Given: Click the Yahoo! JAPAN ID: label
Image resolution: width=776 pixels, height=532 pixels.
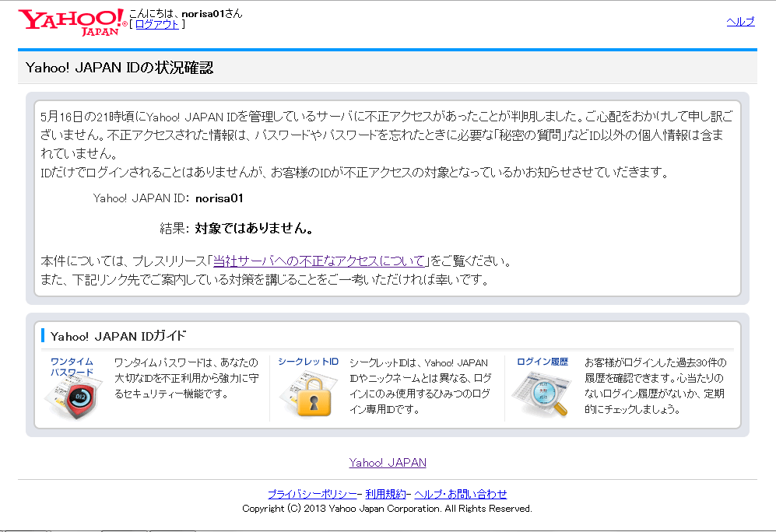Looking at the screenshot, I should (x=141, y=198).
